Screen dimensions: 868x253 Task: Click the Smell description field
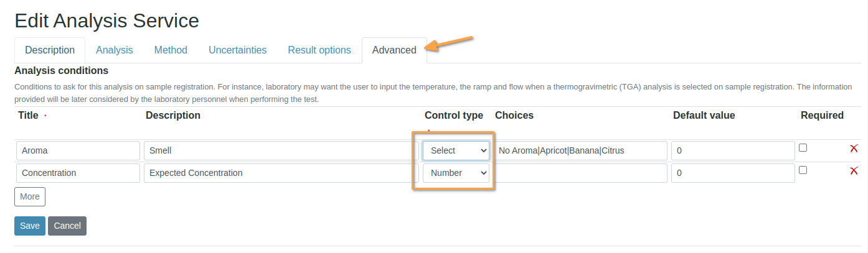[x=280, y=150]
